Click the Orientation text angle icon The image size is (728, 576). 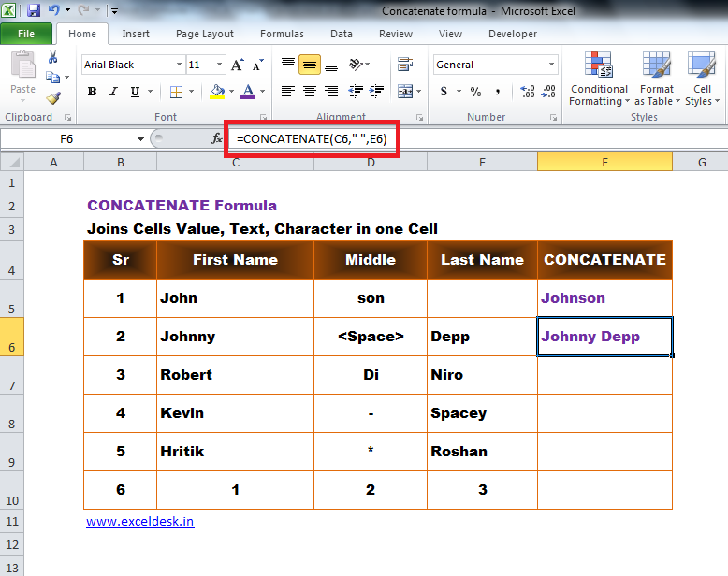[x=357, y=65]
